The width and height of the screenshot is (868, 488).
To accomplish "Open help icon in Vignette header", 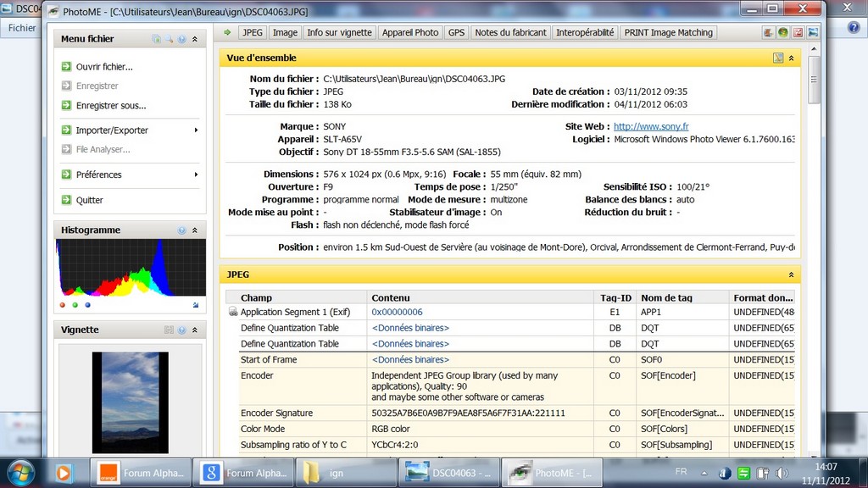I will pos(182,330).
